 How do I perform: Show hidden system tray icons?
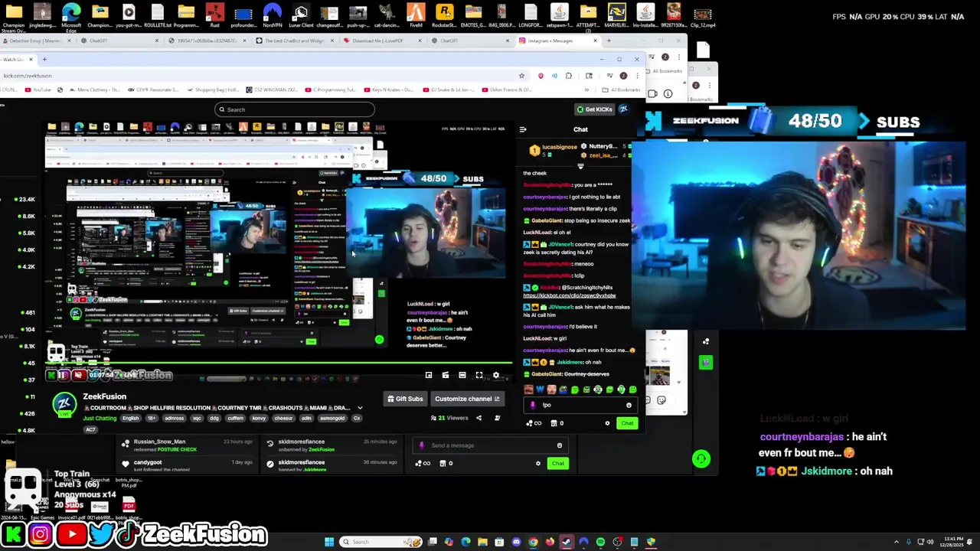(897, 542)
